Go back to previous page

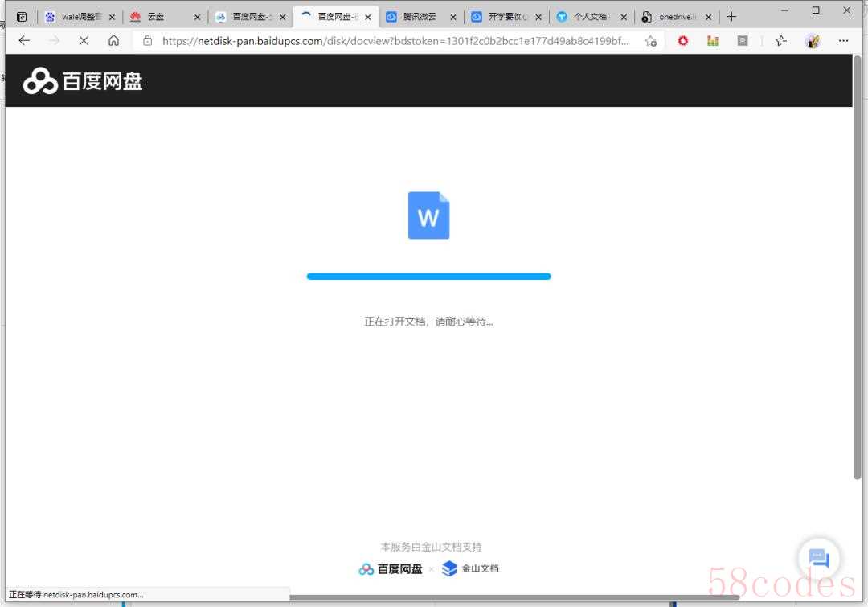(24, 40)
